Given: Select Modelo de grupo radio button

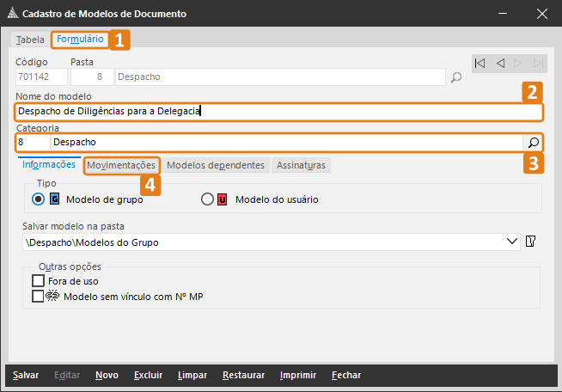Looking at the screenshot, I should click(x=38, y=199).
